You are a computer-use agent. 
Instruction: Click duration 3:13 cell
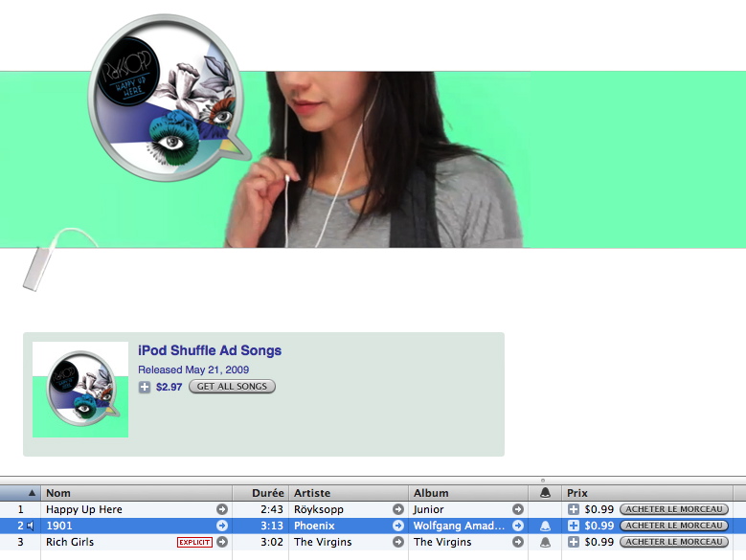coord(272,526)
